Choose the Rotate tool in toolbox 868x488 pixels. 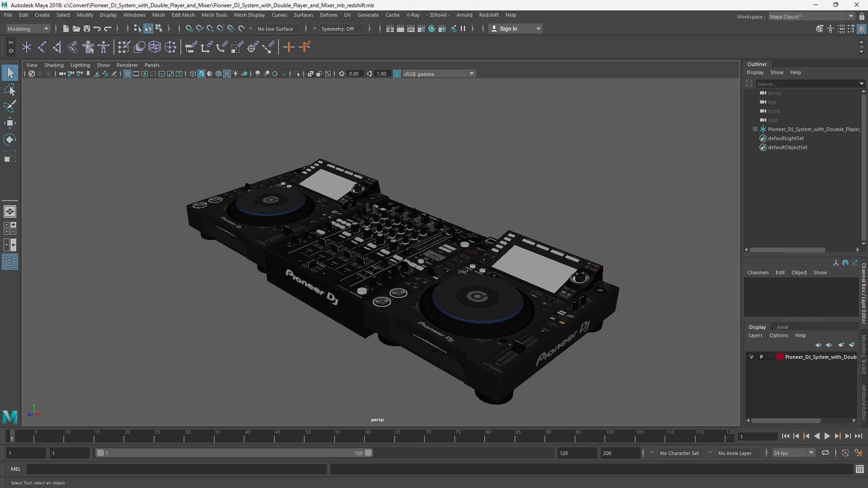tap(10, 140)
